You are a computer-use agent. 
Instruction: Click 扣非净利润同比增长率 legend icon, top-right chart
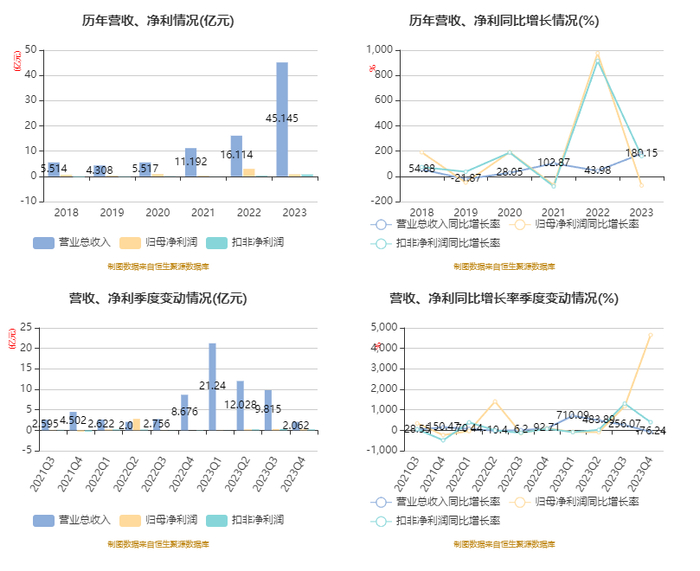pos(381,244)
